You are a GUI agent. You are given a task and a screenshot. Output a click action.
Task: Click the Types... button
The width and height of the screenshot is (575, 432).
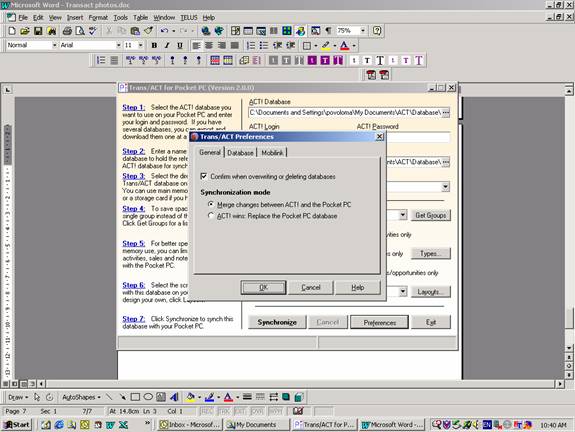(x=431, y=253)
